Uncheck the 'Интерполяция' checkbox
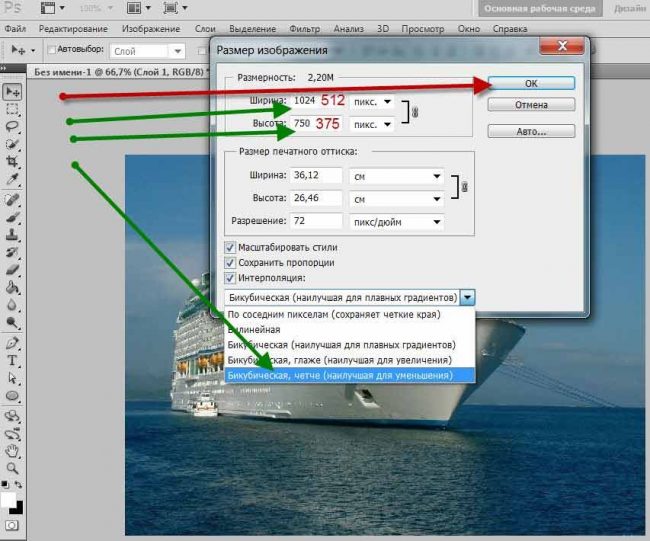This screenshot has height=541, width=650. (x=230, y=277)
